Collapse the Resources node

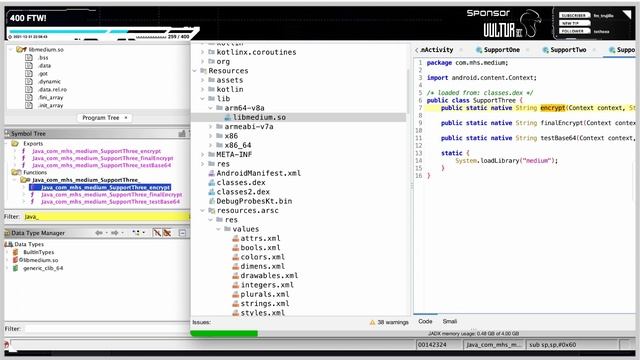tap(195, 71)
